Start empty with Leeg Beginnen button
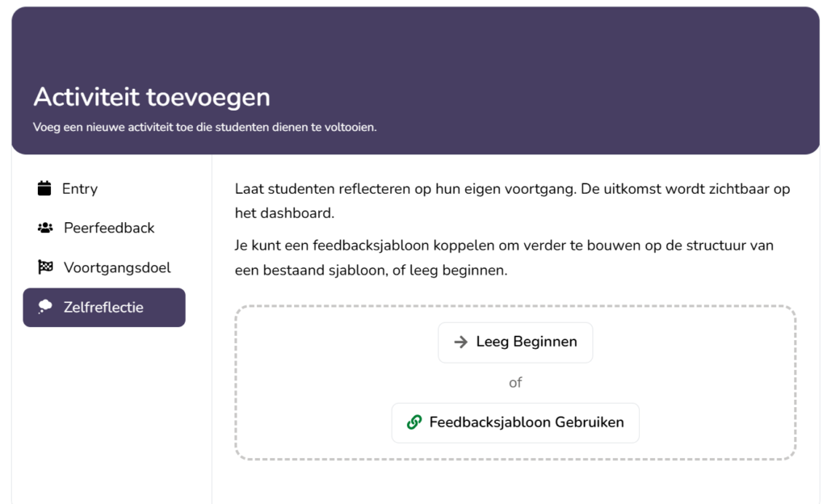 click(x=515, y=342)
